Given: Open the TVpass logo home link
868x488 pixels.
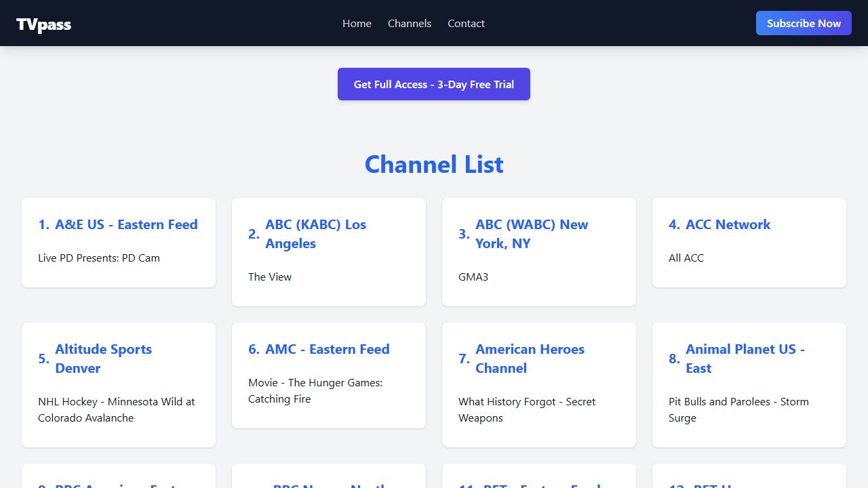Looking at the screenshot, I should click(x=44, y=24).
